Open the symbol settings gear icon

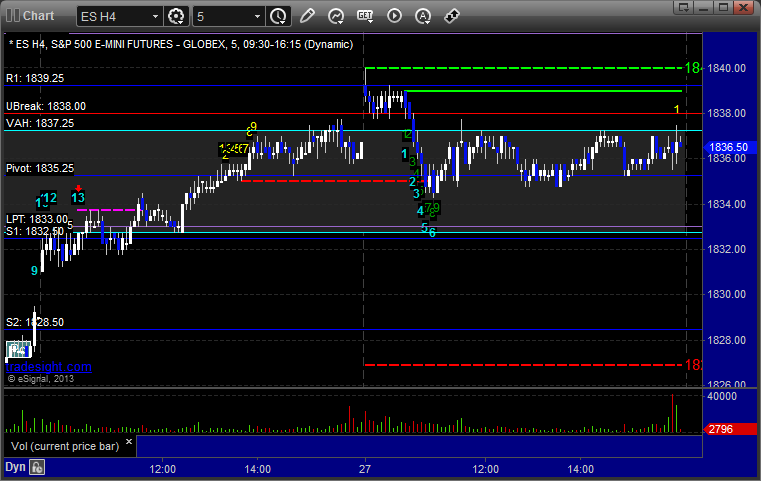[x=176, y=16]
